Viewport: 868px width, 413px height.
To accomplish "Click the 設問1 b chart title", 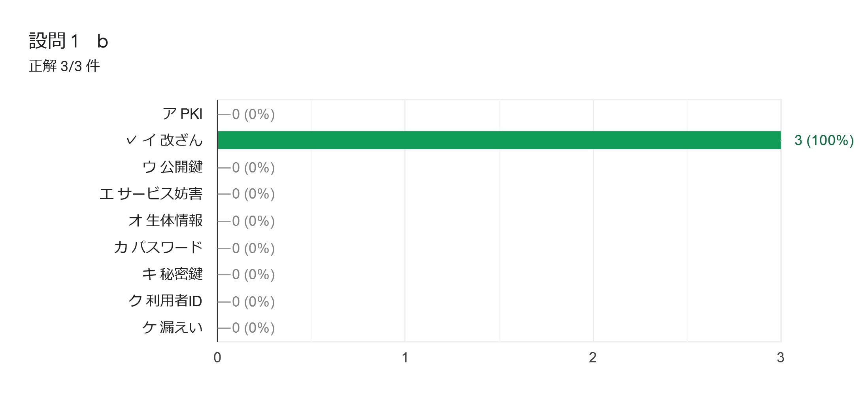I will [x=68, y=41].
